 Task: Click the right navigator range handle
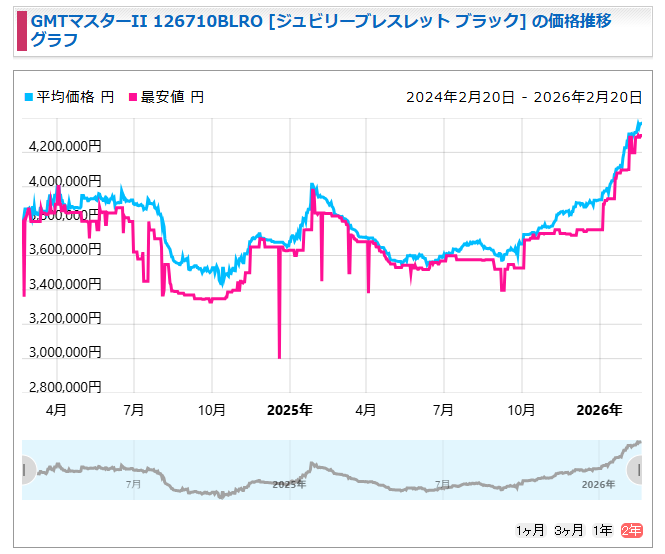click(635, 469)
